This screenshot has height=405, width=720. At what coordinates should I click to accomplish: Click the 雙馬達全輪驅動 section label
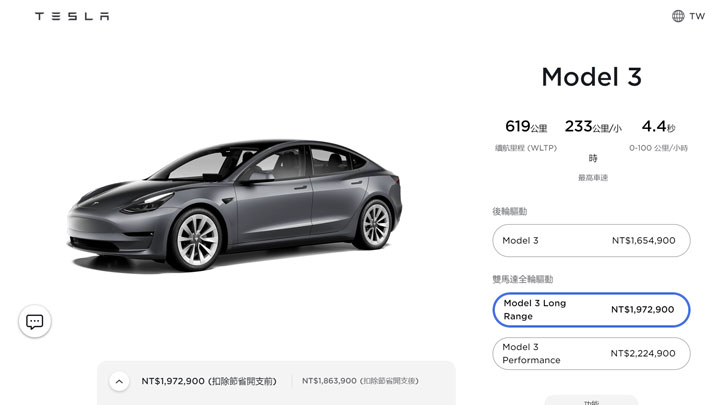click(x=523, y=279)
